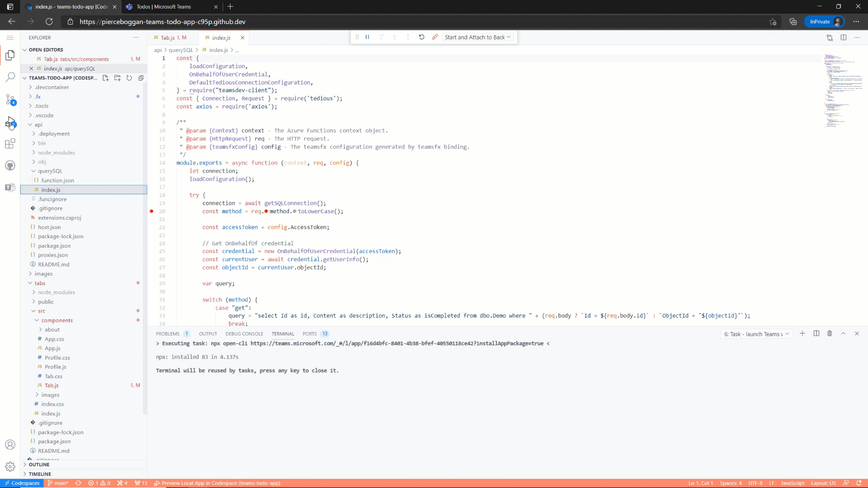Screen dimensions: 868x488
Task: Open the GitHub pull requests view
Action: tap(10, 165)
